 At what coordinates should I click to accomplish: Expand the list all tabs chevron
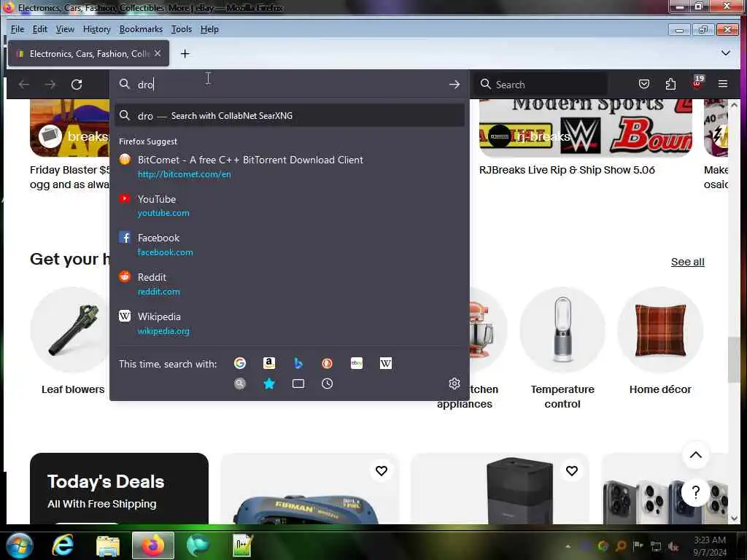[726, 52]
